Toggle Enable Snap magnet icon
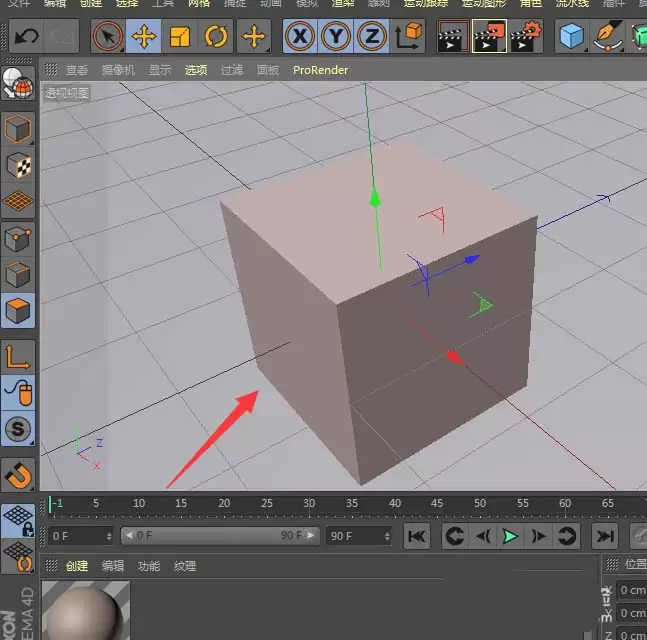The width and height of the screenshot is (647, 640). coord(18,475)
